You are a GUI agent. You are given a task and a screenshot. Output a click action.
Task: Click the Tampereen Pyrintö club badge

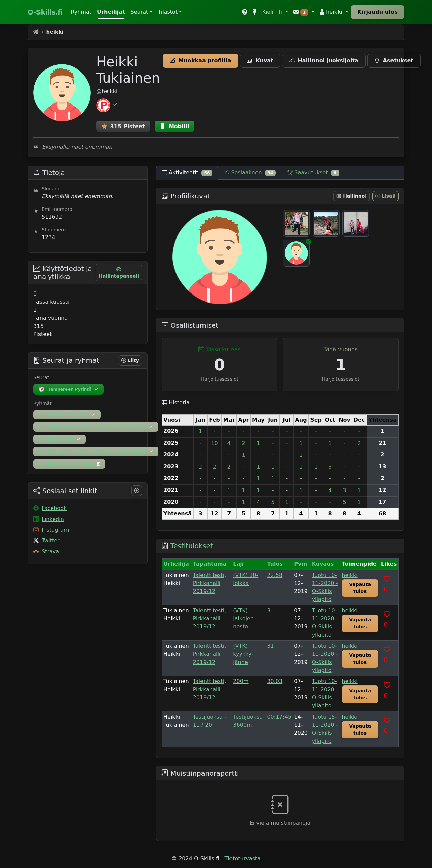click(69, 389)
